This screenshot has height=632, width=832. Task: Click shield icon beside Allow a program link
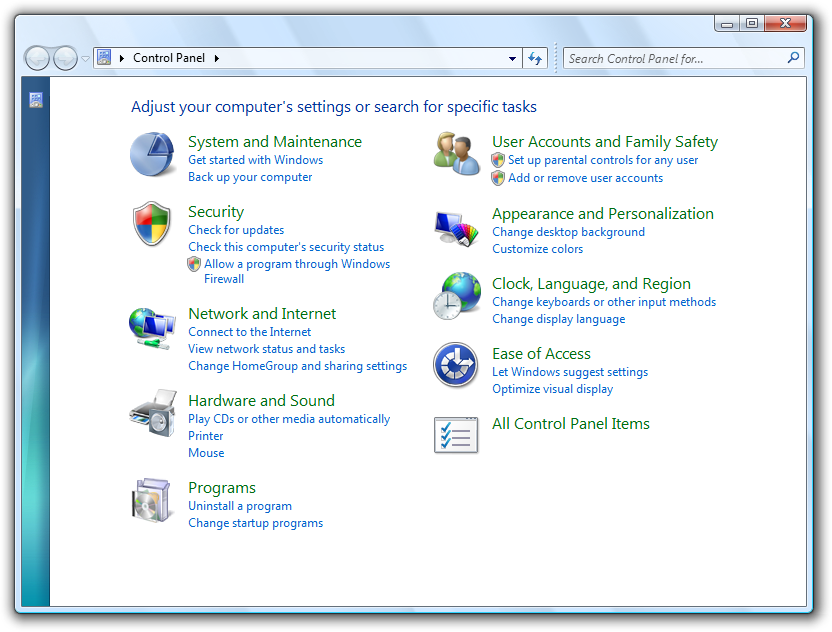[194, 264]
